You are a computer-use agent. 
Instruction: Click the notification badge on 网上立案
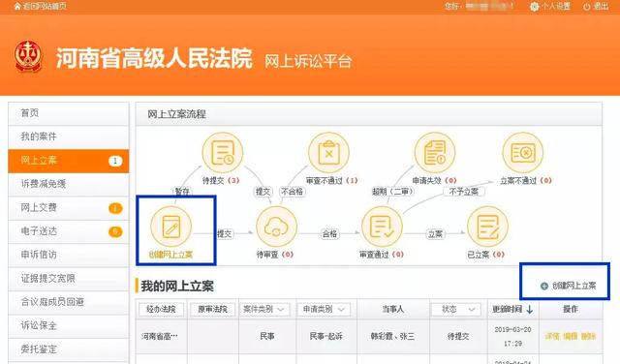tap(115, 161)
